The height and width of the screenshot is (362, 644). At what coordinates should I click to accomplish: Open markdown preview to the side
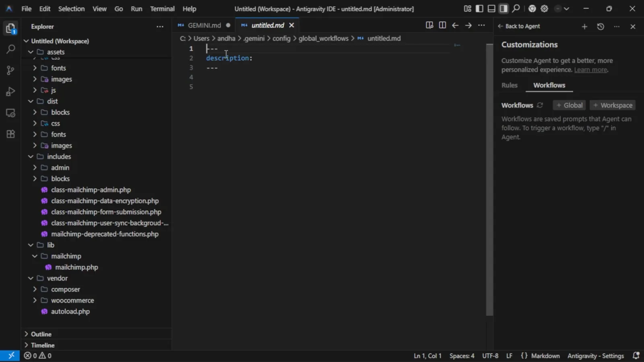point(429,25)
